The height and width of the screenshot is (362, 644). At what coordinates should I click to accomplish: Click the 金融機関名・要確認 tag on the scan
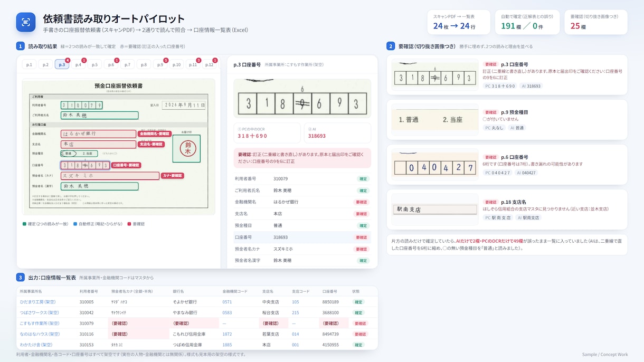tap(154, 134)
